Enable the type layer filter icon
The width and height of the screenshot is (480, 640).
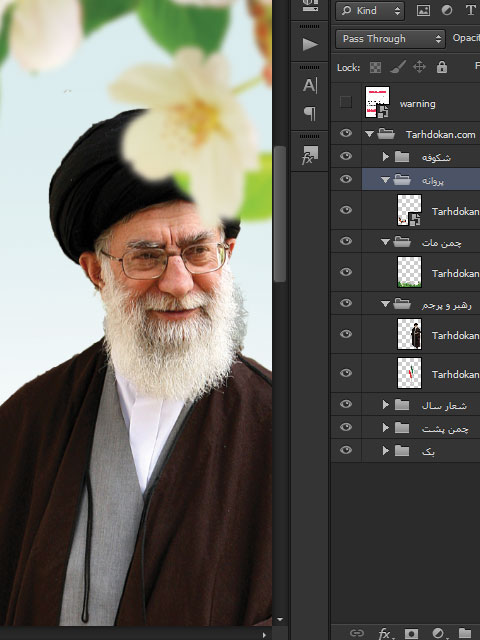click(x=471, y=11)
